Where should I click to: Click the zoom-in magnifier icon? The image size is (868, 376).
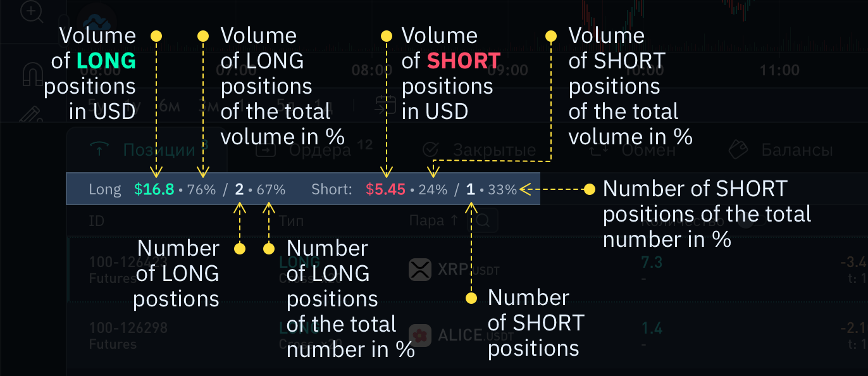[x=30, y=11]
